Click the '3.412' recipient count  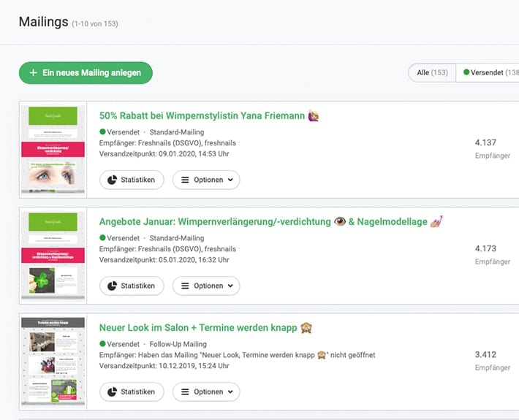point(485,354)
